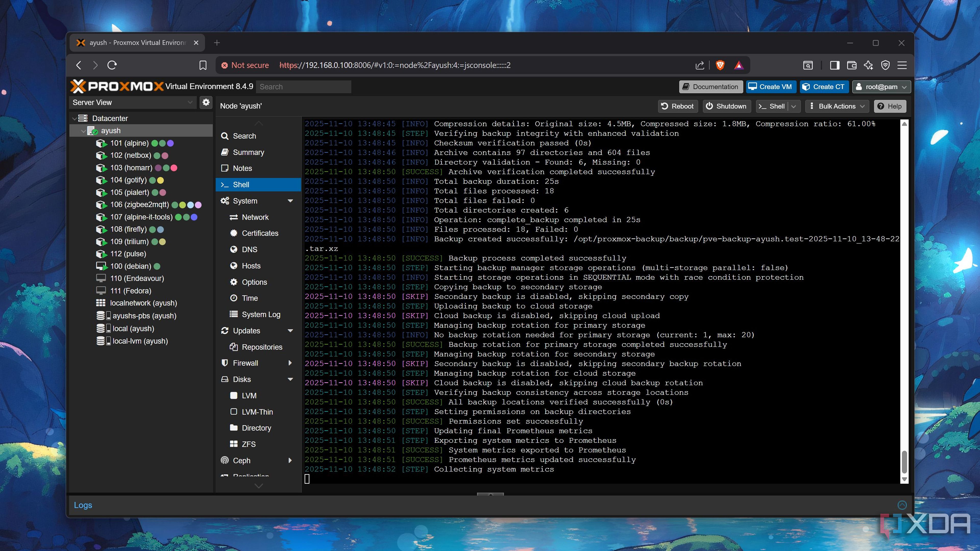Open the Shell button dropdown arrow
Viewport: 980px width, 551px height.
[x=794, y=106]
